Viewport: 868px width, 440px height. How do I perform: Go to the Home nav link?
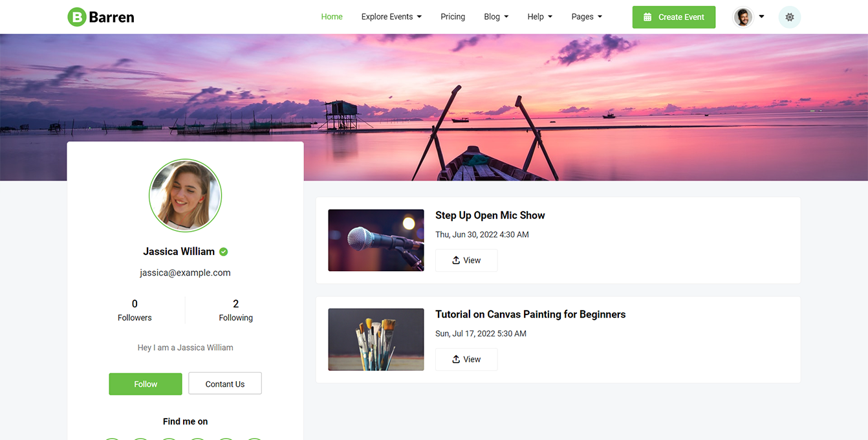click(x=332, y=17)
